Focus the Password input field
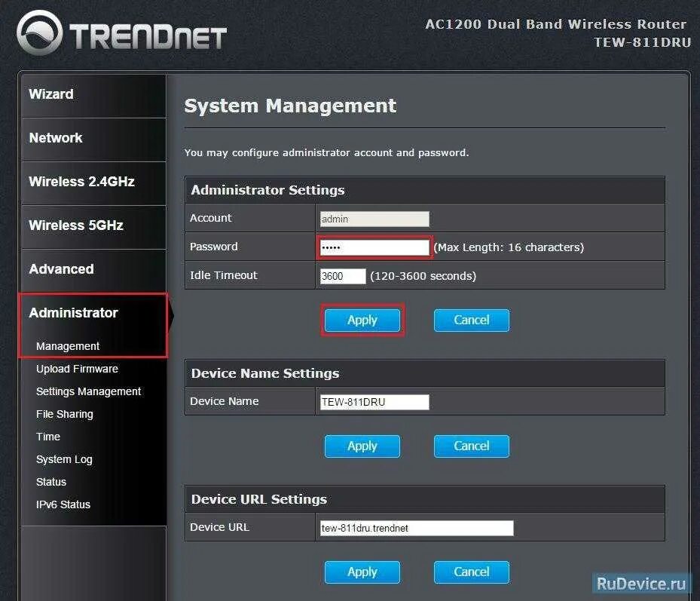Image resolution: width=700 pixels, height=601 pixels. (x=374, y=247)
